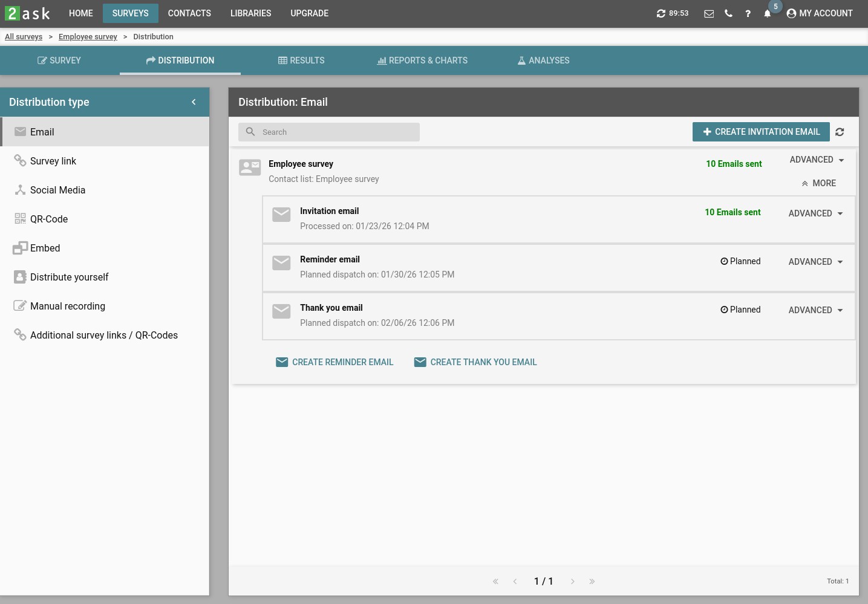The height and width of the screenshot is (604, 868).
Task: Click the notification bell icon
Action: [767, 14]
